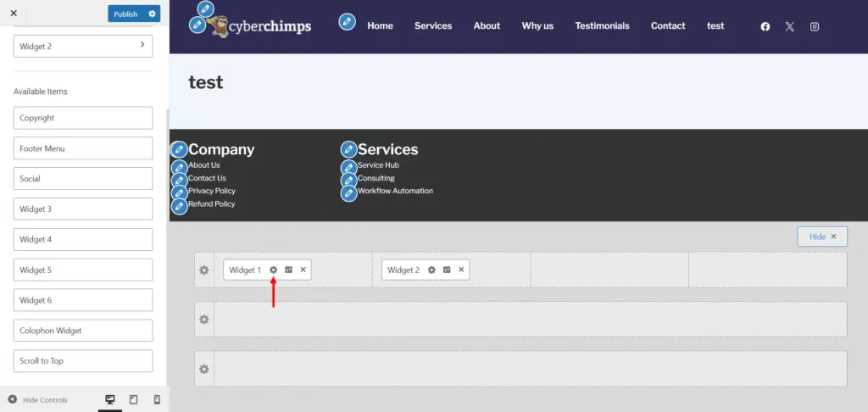Select the Scroll to Top item
Screen dimensions: 868x412
(x=83, y=360)
